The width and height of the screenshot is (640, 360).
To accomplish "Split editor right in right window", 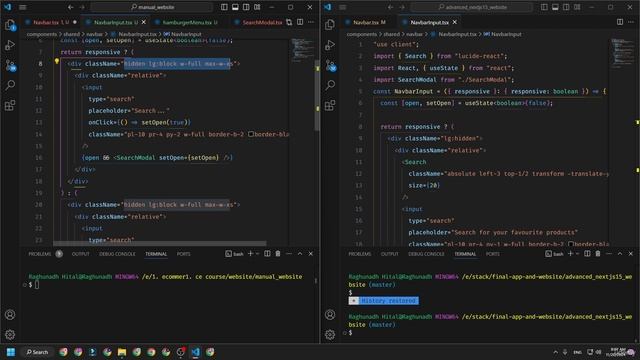I will tap(620, 22).
